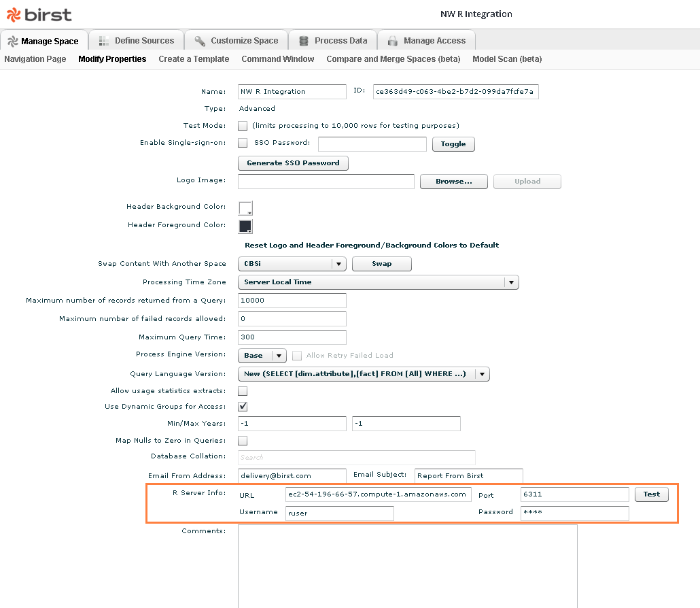Screen dimensions: 700x608
Task: Toggle Allow Retry Failed Load checkbox
Action: pyautogui.click(x=297, y=356)
